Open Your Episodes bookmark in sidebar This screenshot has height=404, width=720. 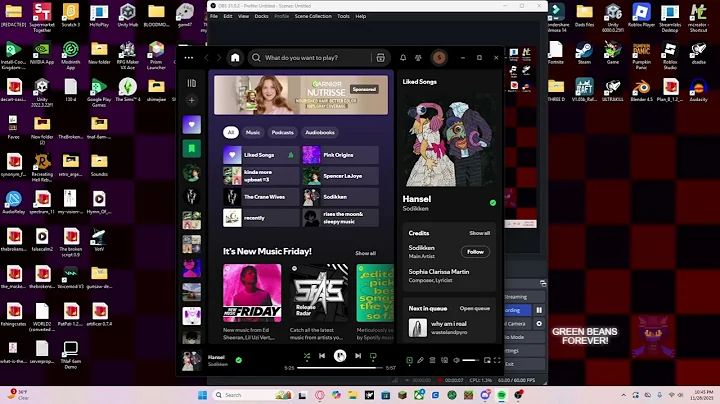[x=191, y=149]
